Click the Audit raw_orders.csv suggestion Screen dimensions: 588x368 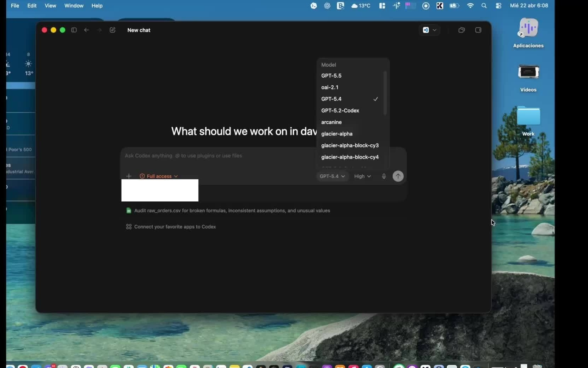(232, 211)
